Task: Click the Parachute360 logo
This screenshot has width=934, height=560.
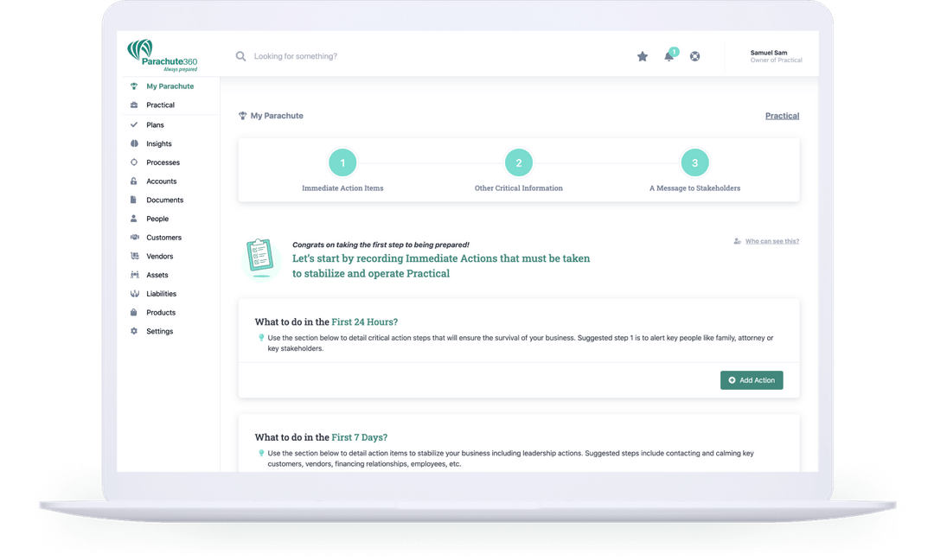Action: 162,55
